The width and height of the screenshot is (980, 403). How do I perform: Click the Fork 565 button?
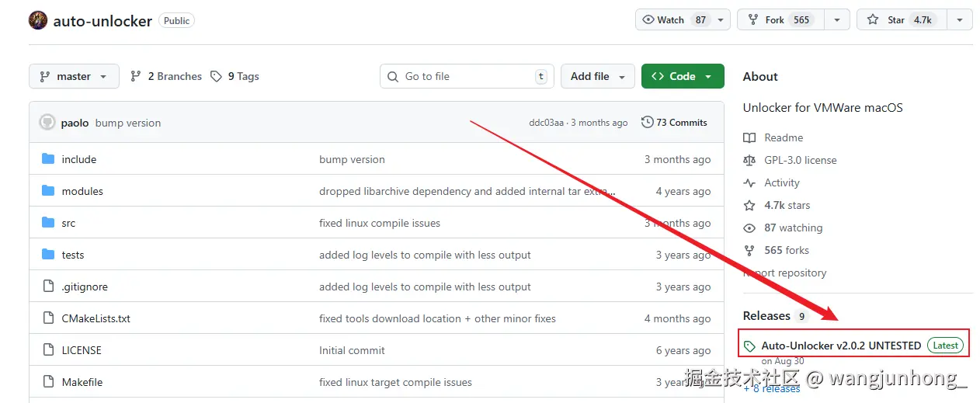tap(781, 20)
